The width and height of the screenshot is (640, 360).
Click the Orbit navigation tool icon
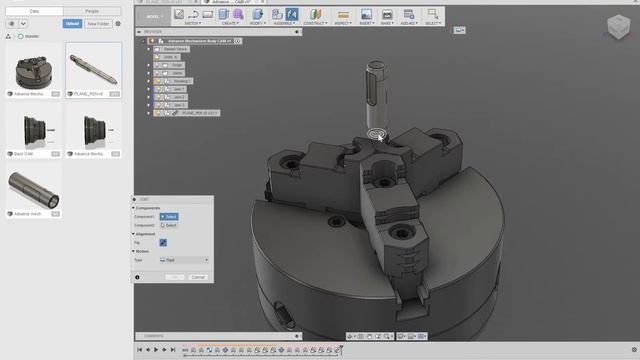[351, 336]
